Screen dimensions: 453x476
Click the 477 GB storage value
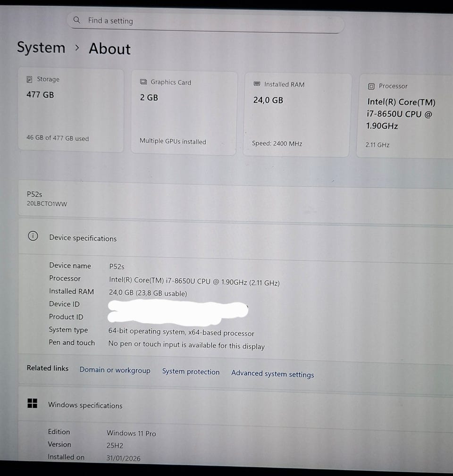pos(40,95)
